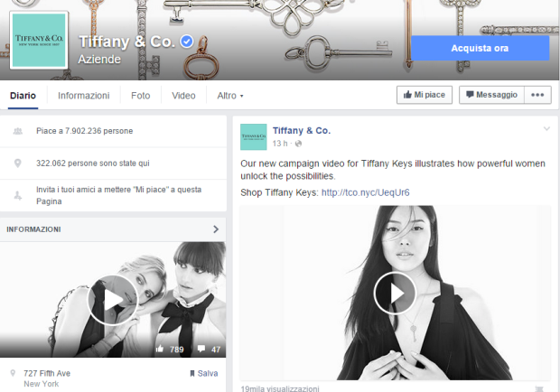Click the globe public audience icon
Screen dimensions: 560x392
tap(298, 144)
